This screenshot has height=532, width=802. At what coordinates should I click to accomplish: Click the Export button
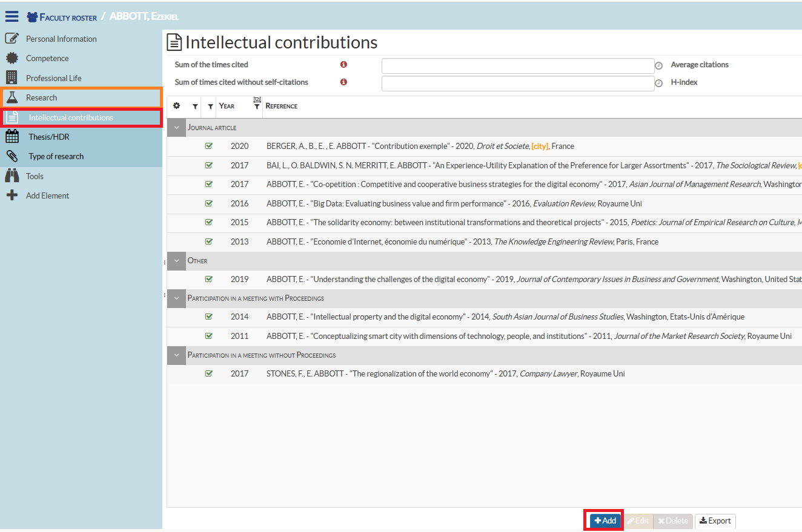point(715,521)
